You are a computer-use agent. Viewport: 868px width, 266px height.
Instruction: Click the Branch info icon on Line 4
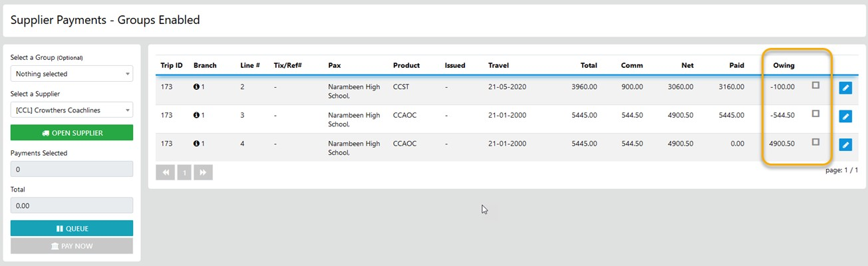pos(197,143)
